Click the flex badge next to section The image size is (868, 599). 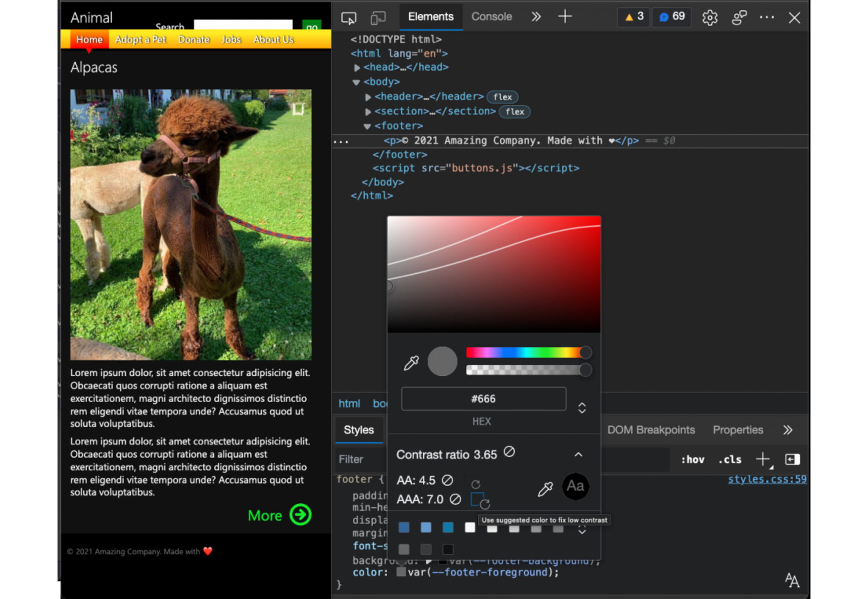(x=514, y=111)
